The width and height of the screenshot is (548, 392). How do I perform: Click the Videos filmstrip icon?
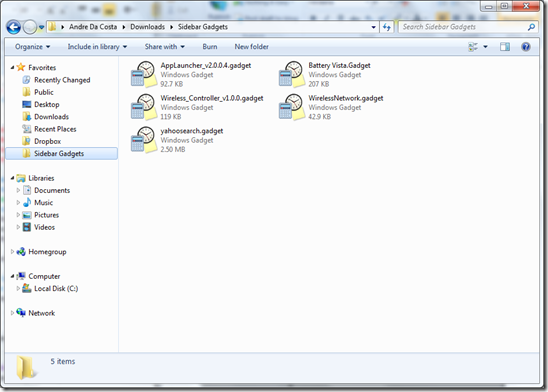coord(27,227)
